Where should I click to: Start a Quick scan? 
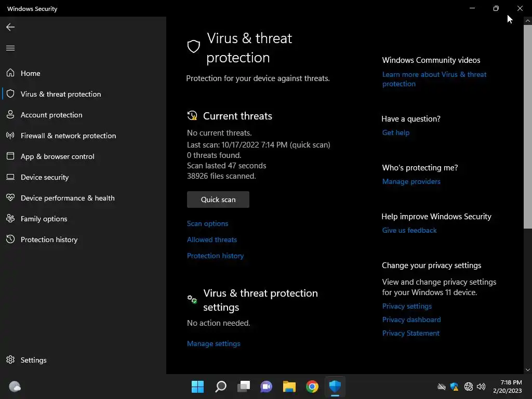coord(218,199)
